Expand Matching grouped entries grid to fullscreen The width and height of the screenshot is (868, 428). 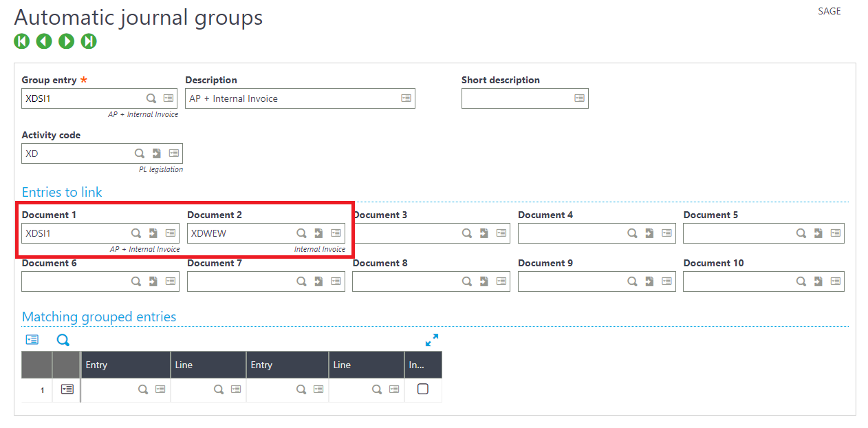point(432,340)
